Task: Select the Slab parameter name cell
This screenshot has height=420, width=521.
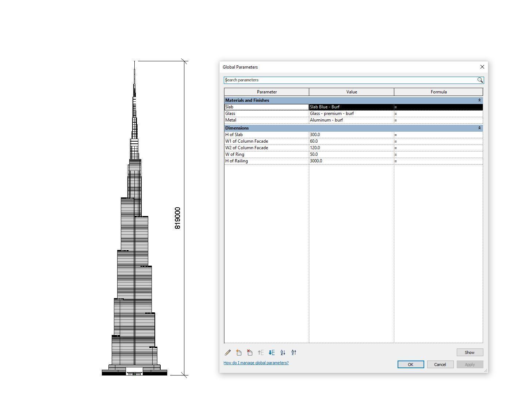Action: coord(267,107)
